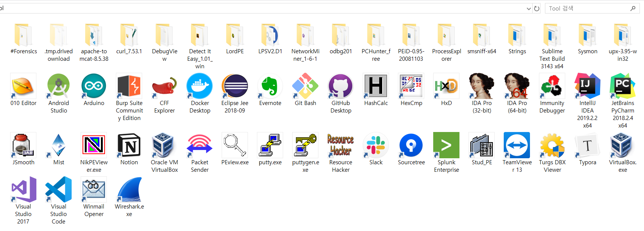The image size is (644, 231).
Task: Select Sublime Text Build 3143 x64 folder
Action: pos(552,34)
